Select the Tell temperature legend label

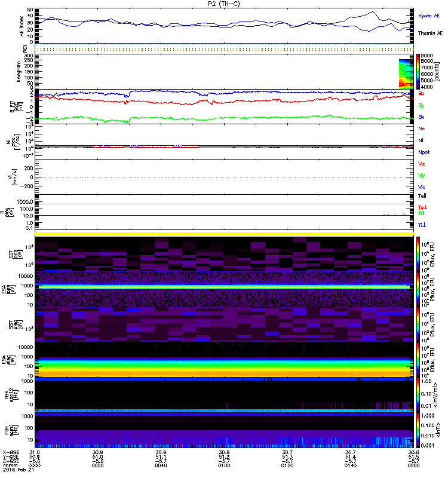point(422,196)
